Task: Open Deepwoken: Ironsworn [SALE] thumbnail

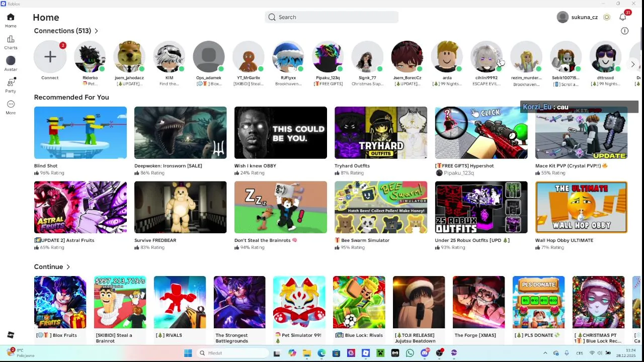Action: [x=180, y=133]
